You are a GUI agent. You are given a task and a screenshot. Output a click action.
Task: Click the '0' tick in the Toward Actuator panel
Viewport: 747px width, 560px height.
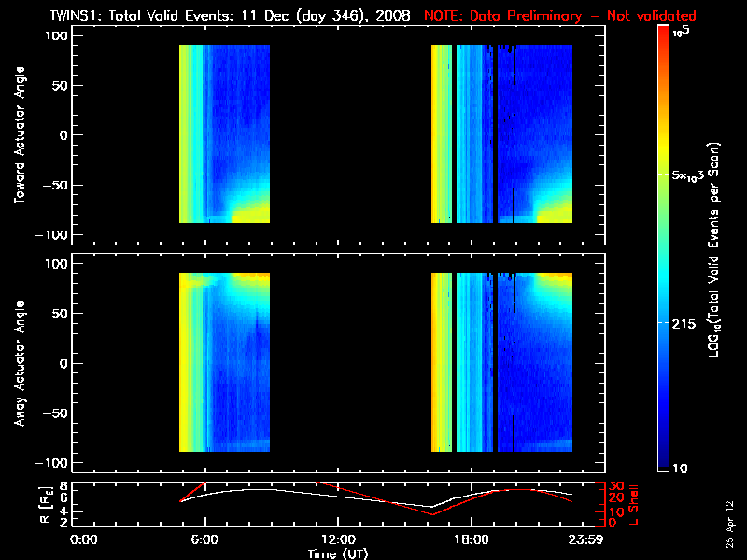click(x=63, y=135)
